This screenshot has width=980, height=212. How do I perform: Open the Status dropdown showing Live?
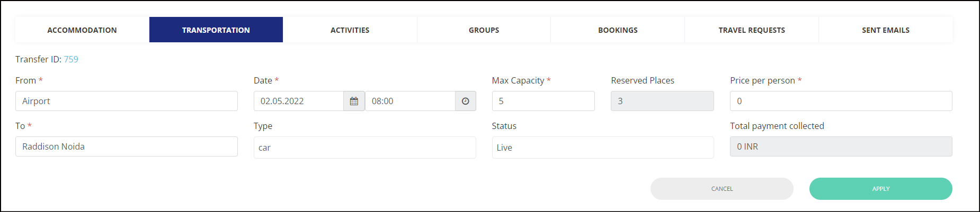(x=603, y=148)
